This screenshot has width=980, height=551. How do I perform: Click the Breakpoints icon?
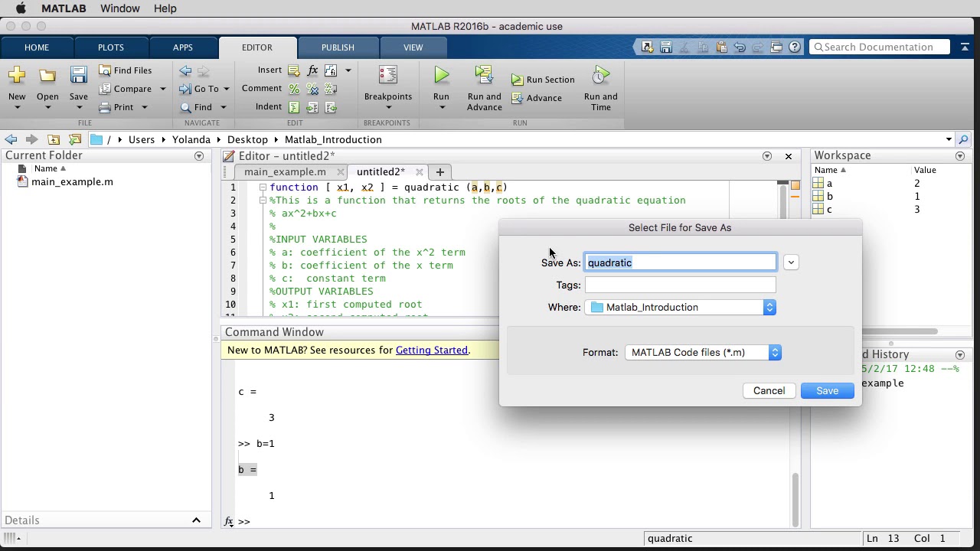point(387,75)
